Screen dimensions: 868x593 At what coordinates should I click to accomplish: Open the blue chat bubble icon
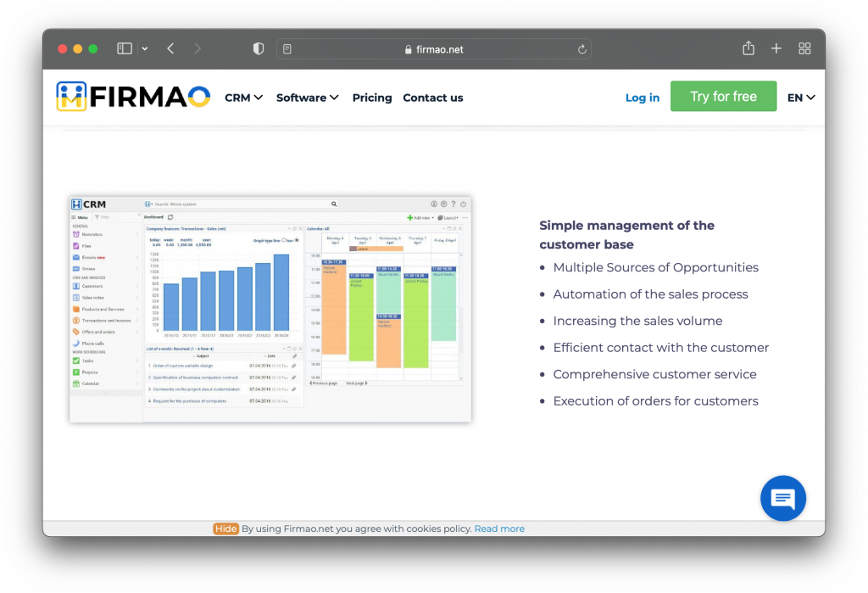(x=782, y=498)
